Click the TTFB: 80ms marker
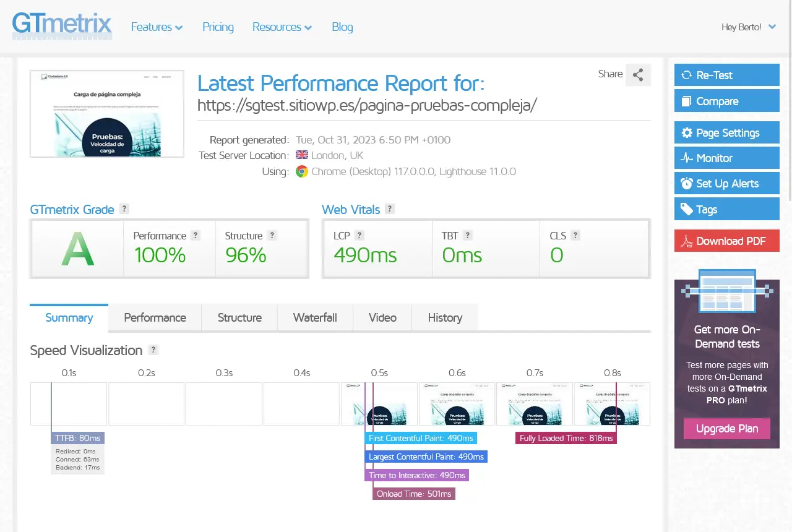Image resolution: width=792 pixels, height=532 pixels. (x=78, y=438)
